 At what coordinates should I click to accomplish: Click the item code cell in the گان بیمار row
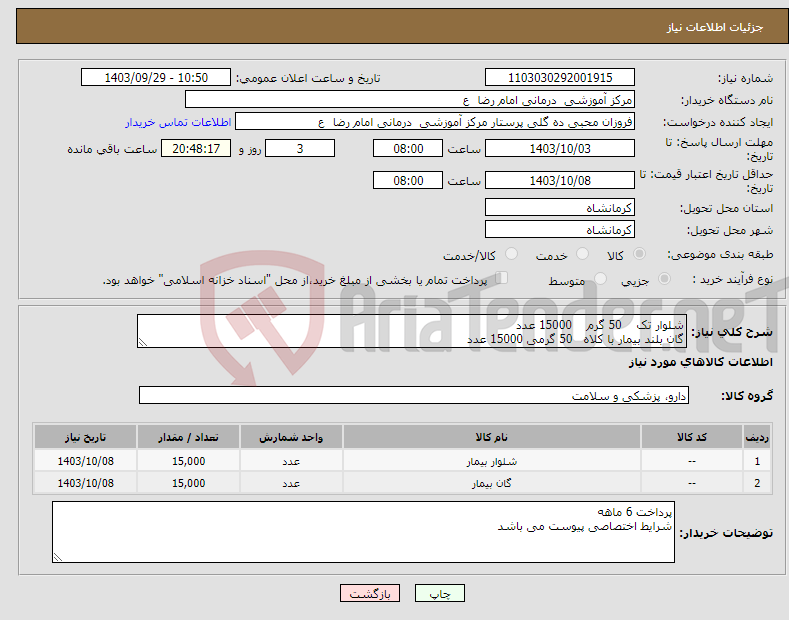coord(691,483)
